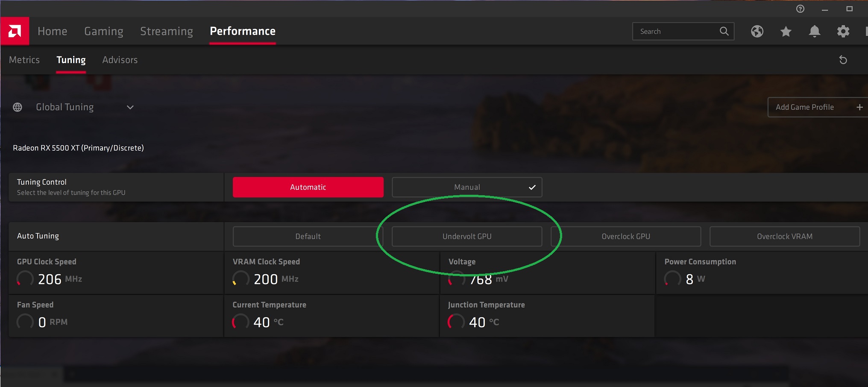Open the Tuning subtab
The image size is (868, 387).
tap(71, 60)
